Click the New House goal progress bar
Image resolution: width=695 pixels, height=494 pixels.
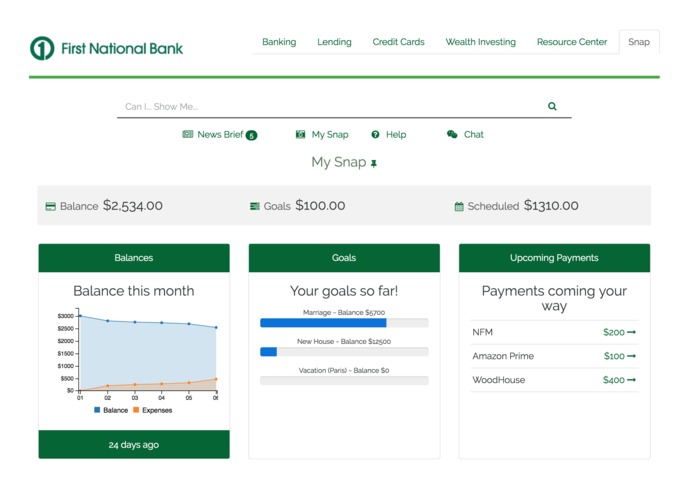[x=344, y=352]
